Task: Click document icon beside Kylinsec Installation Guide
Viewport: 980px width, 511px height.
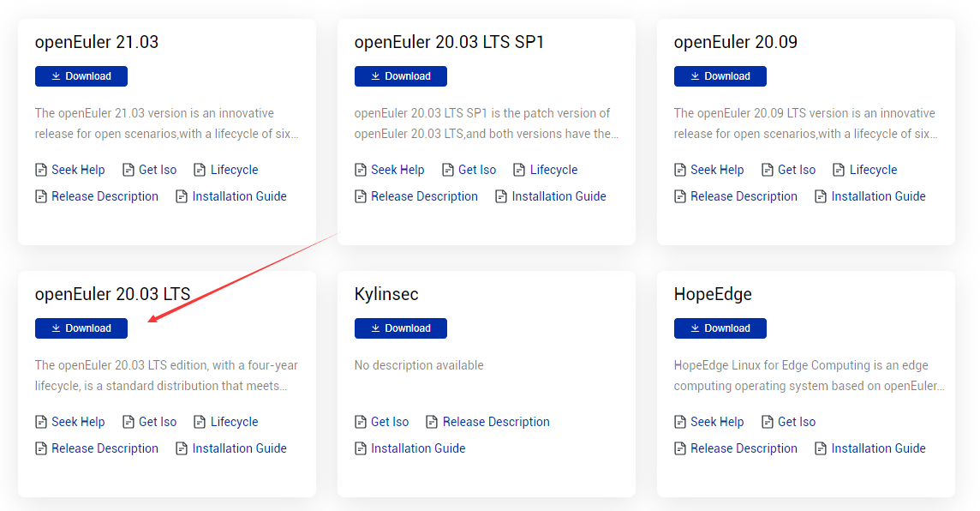Action: point(361,448)
